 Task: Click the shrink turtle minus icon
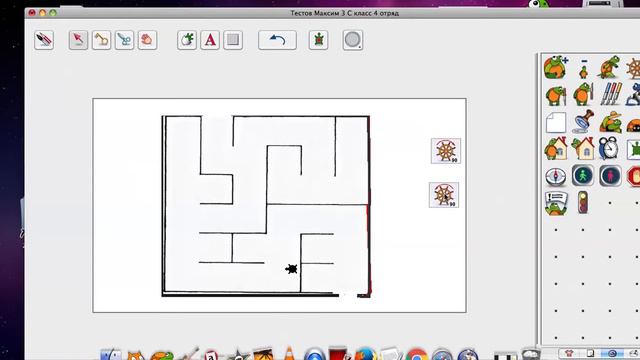pos(584,69)
